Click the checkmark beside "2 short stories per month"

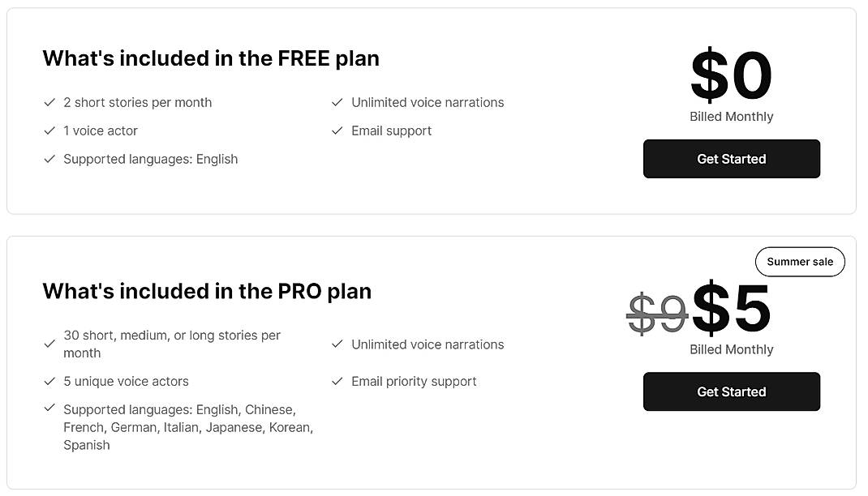pos(49,103)
